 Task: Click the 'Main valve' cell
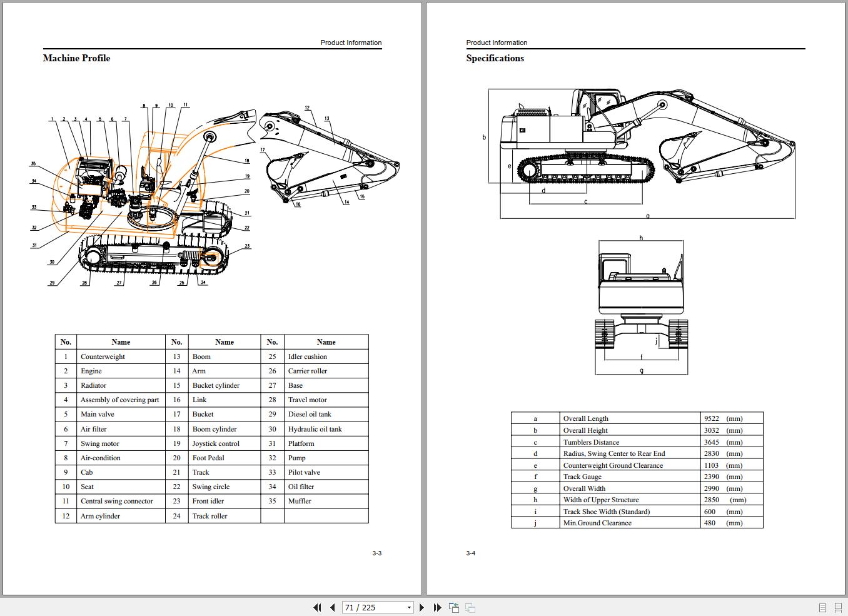click(121, 414)
